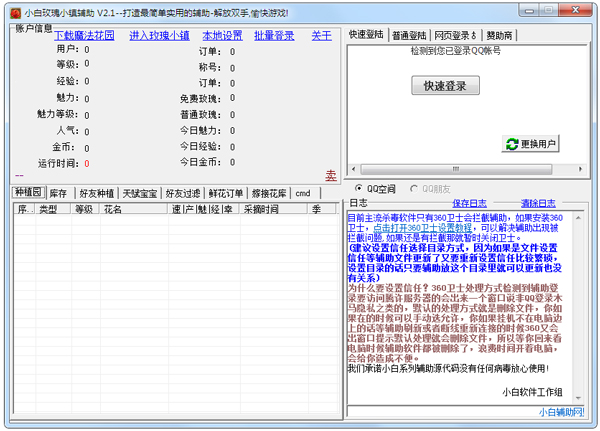Open 本地设置 link

coord(222,36)
